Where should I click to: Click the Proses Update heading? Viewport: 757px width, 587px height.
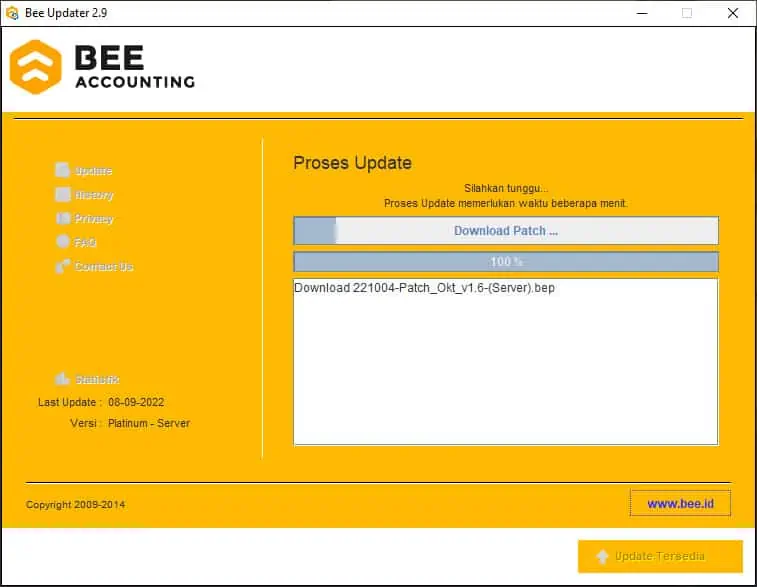point(352,163)
